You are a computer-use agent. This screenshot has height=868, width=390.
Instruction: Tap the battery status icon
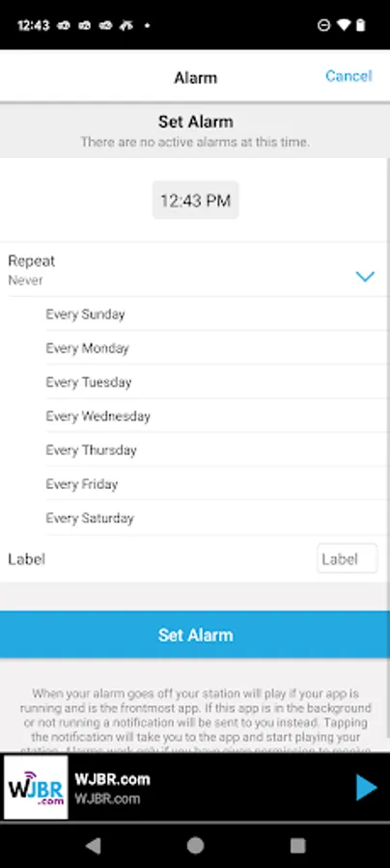[361, 25]
